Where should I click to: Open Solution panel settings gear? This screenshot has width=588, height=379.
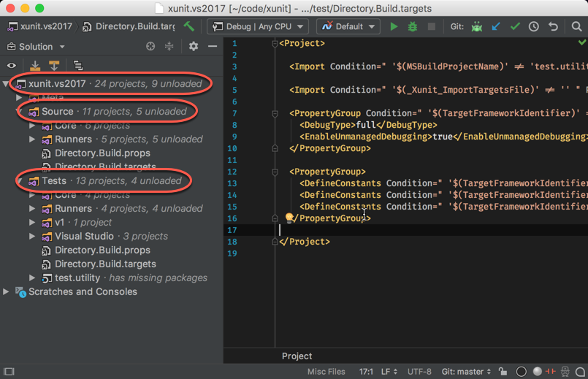194,46
